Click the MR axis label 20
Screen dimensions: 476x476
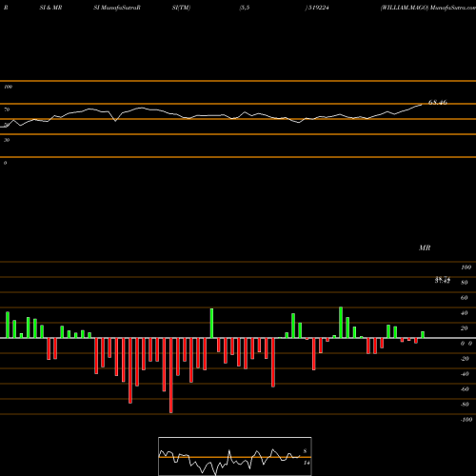[465, 328]
